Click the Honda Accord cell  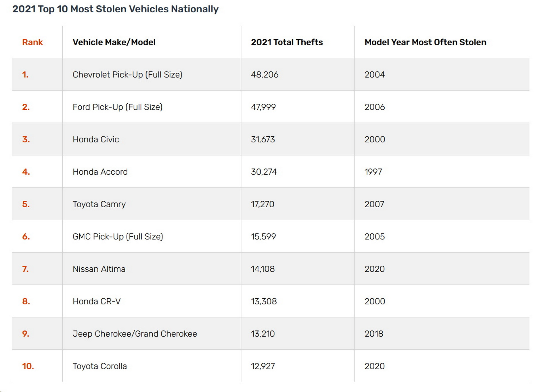[x=100, y=172]
